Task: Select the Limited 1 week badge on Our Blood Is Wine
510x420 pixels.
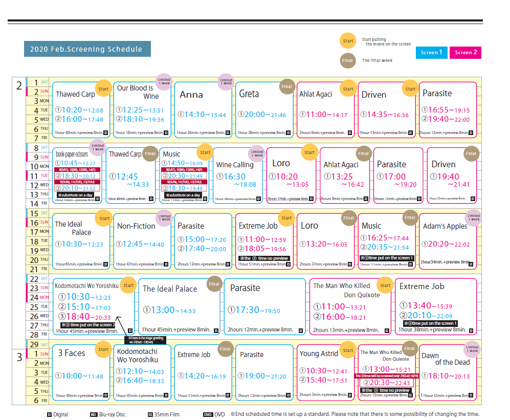Action: click(164, 81)
